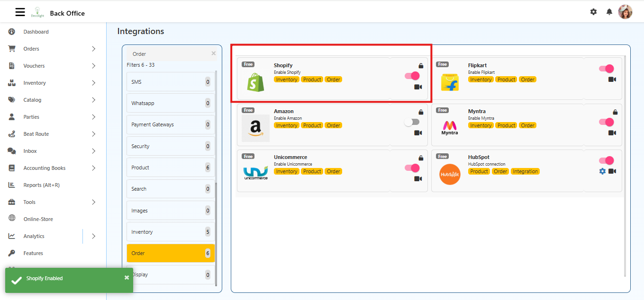Dismiss the Shopify Enabled notification
The height and width of the screenshot is (300, 644).
click(x=127, y=277)
